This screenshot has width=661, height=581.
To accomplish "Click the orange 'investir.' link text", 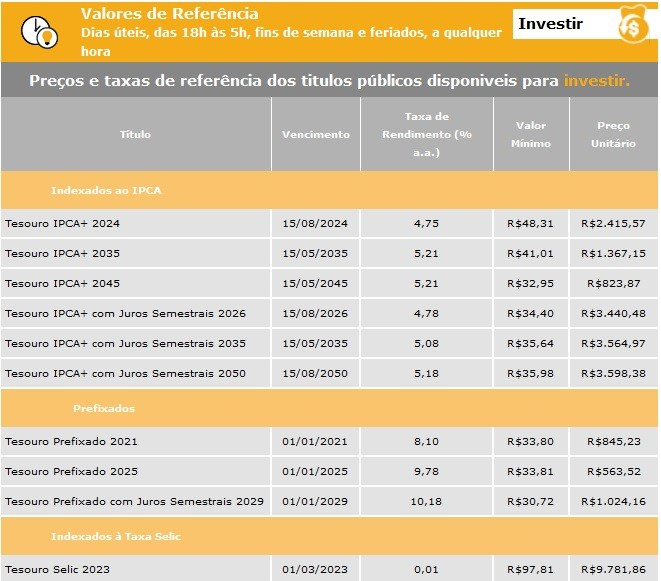I will (x=596, y=81).
